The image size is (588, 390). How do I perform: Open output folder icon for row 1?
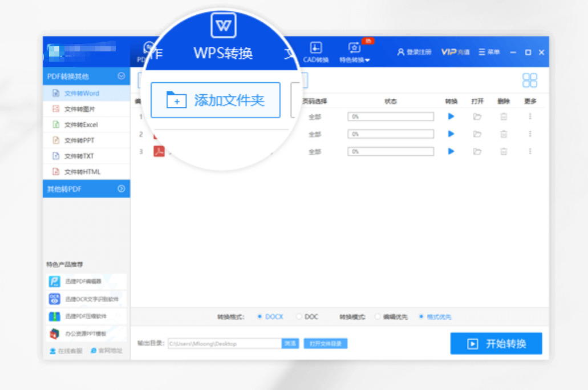(477, 116)
